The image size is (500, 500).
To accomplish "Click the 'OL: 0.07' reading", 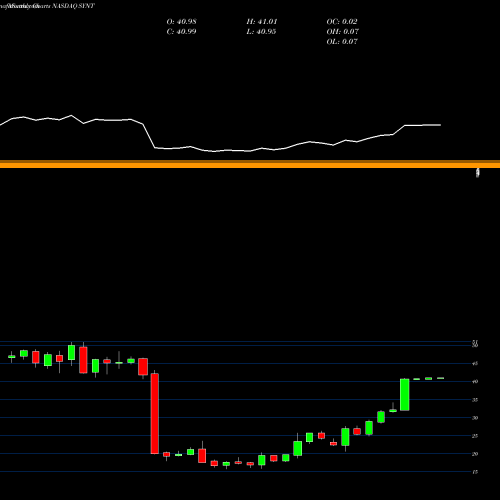I will (x=342, y=42).
